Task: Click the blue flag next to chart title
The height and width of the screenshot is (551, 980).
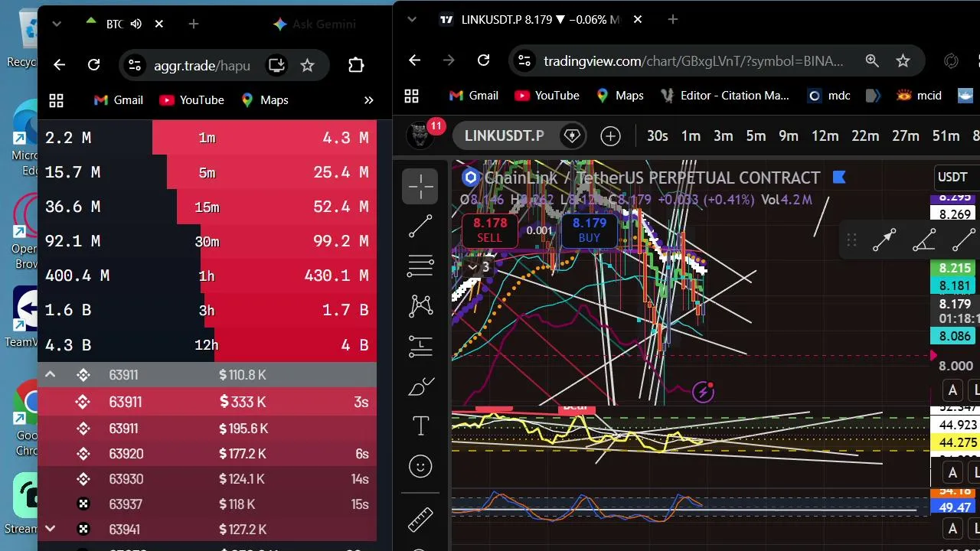Action: coord(839,178)
